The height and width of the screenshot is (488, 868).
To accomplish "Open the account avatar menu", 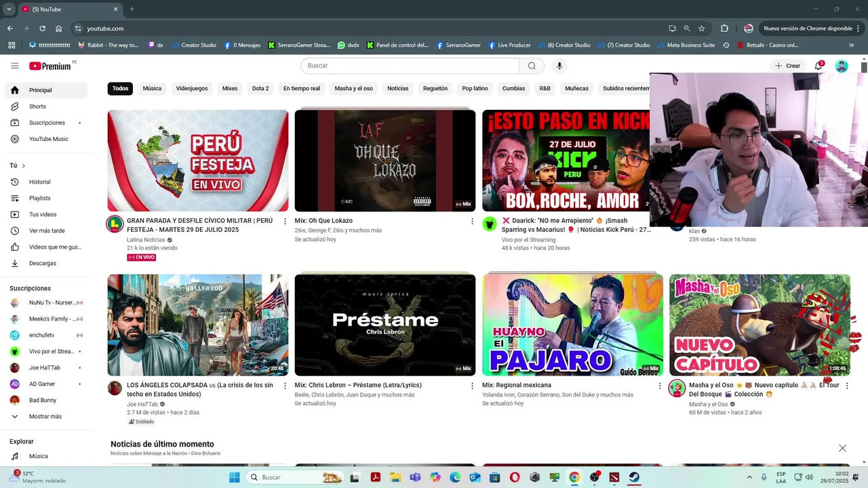I will pyautogui.click(x=842, y=66).
